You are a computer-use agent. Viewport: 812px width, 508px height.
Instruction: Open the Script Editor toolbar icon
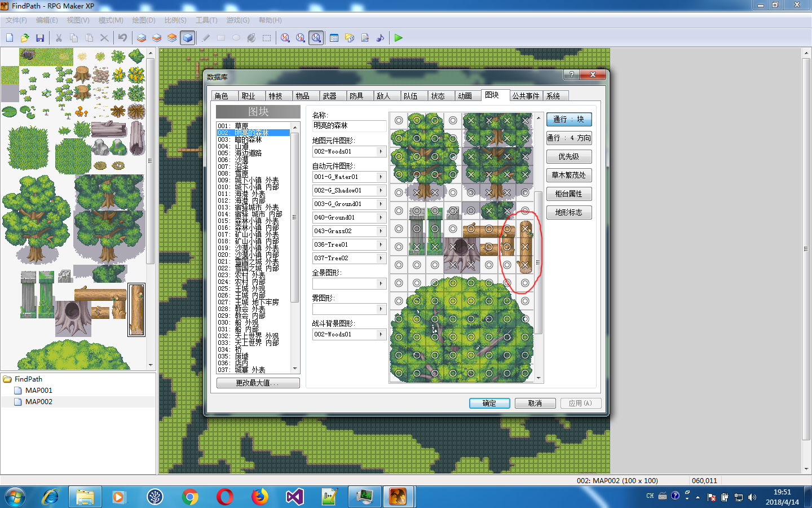coord(365,38)
